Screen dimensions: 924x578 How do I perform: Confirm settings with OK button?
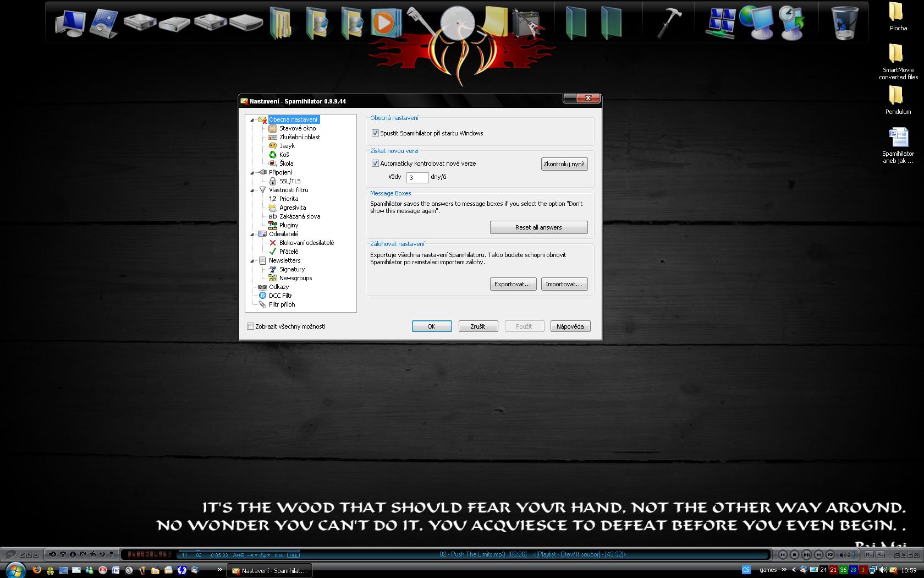pyautogui.click(x=432, y=326)
